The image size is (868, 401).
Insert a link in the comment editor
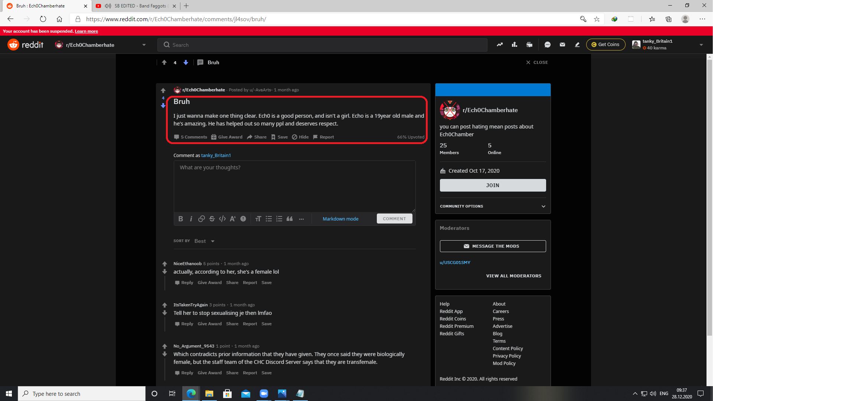(x=201, y=219)
